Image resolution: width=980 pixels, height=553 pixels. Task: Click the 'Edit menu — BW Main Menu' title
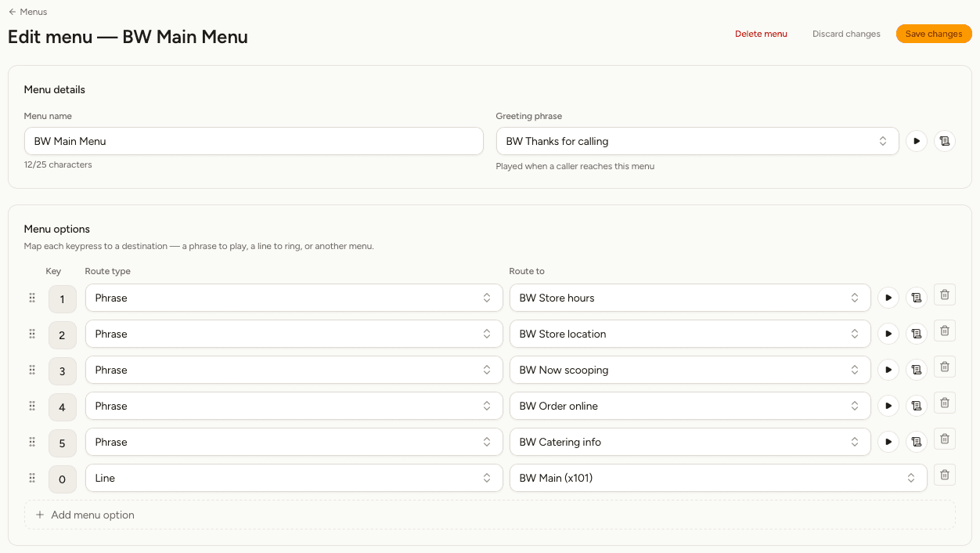128,37
